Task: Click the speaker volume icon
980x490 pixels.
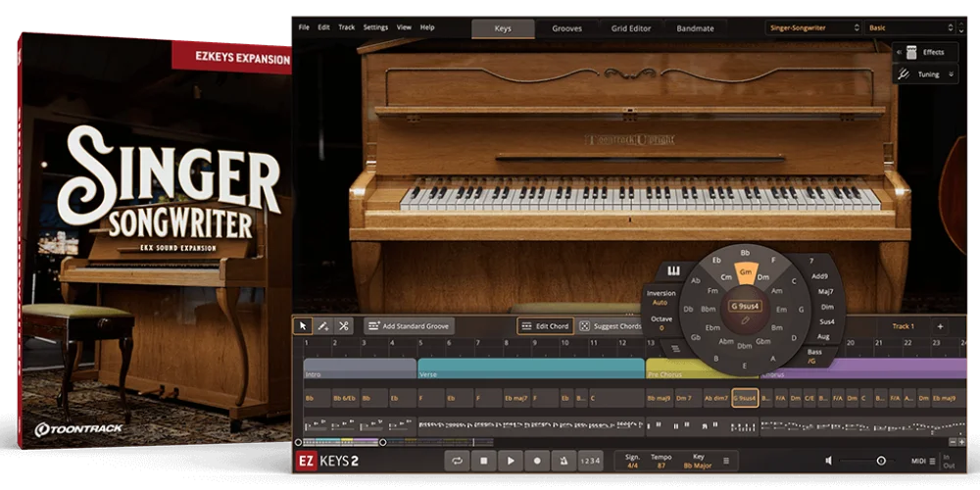Action: pos(829,461)
